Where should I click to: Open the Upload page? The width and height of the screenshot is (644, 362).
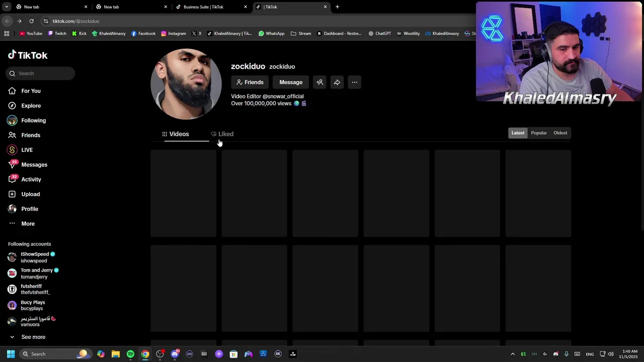pyautogui.click(x=30, y=194)
